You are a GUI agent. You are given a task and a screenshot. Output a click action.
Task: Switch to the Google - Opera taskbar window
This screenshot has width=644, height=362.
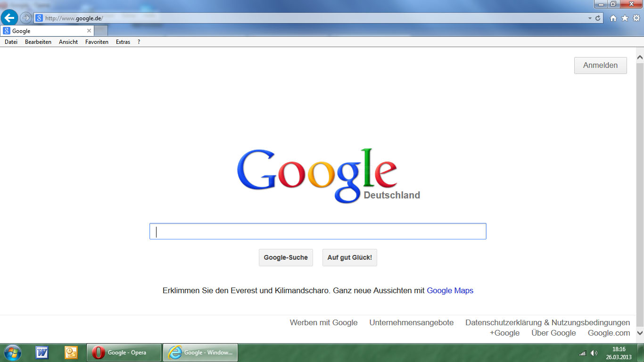pos(124,353)
